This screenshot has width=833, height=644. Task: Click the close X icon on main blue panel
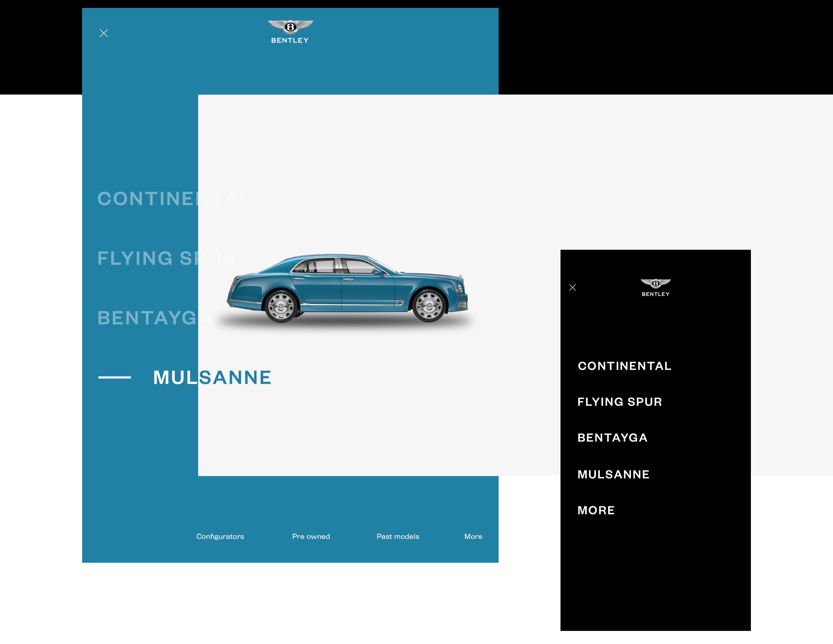pos(105,32)
